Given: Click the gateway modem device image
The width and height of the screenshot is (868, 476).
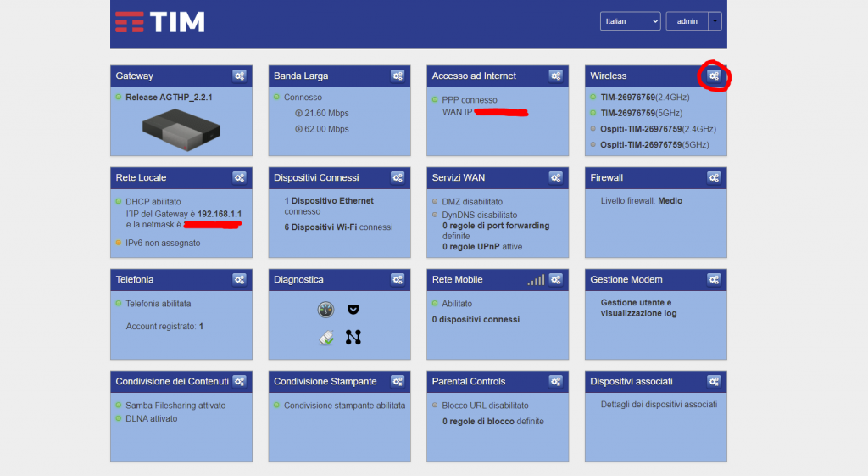Looking at the screenshot, I should [x=181, y=126].
